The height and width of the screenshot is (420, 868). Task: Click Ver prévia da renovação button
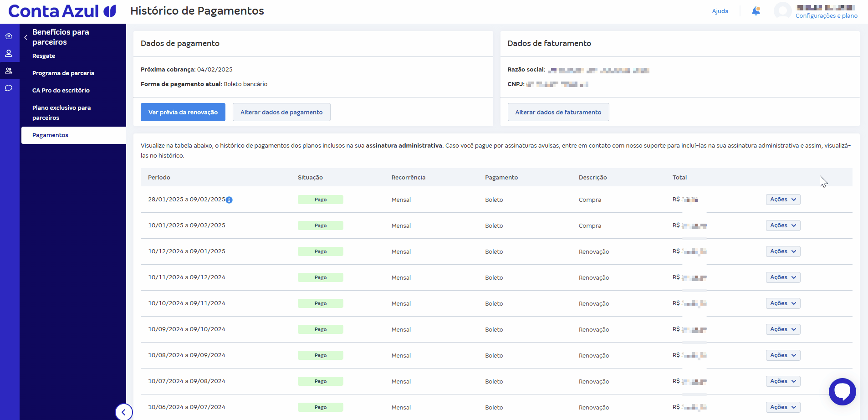pyautogui.click(x=183, y=112)
